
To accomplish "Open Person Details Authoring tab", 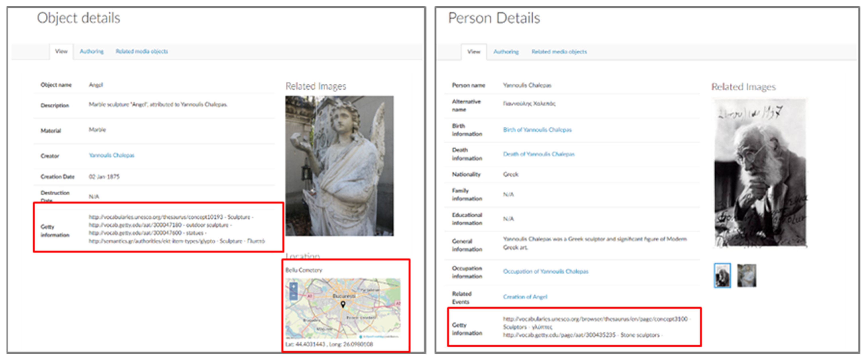I will [506, 52].
